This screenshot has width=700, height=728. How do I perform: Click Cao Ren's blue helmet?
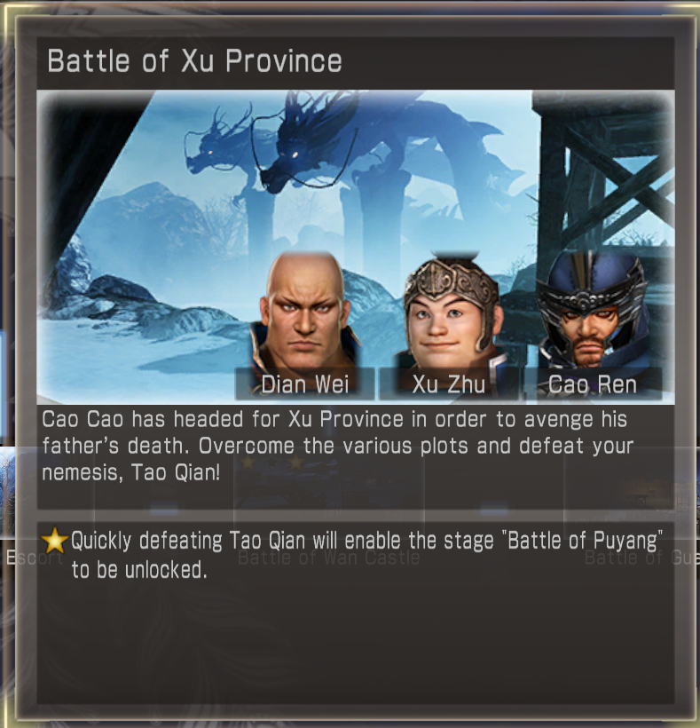(592, 279)
